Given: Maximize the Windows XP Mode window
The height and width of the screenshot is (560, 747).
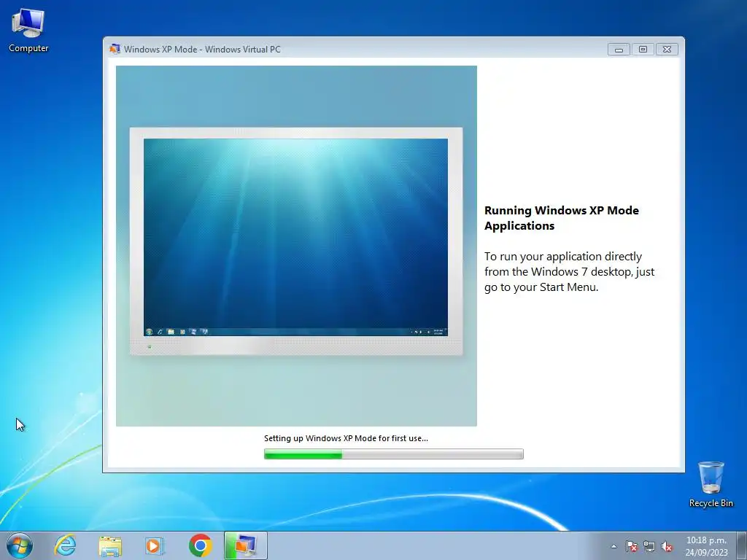Looking at the screenshot, I should (643, 49).
